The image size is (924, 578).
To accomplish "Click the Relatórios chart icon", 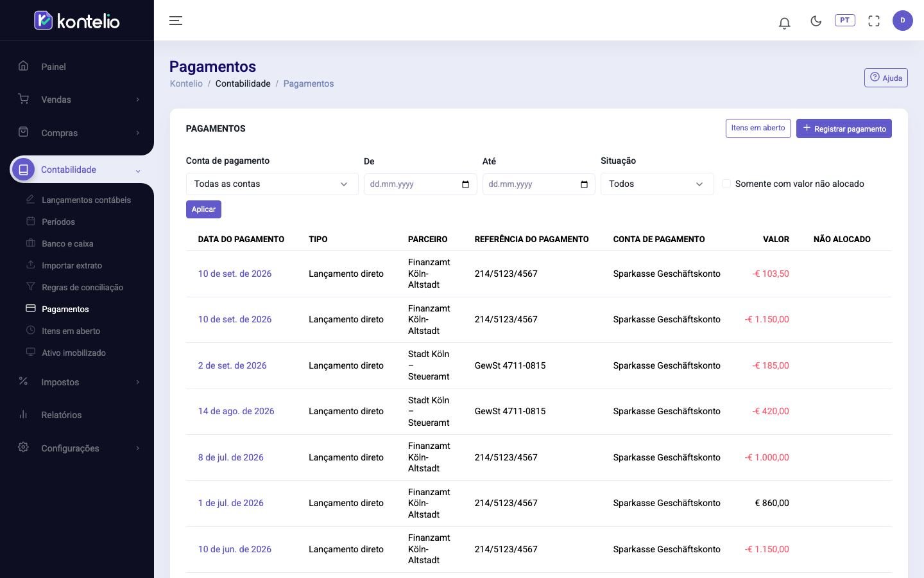I will point(23,414).
